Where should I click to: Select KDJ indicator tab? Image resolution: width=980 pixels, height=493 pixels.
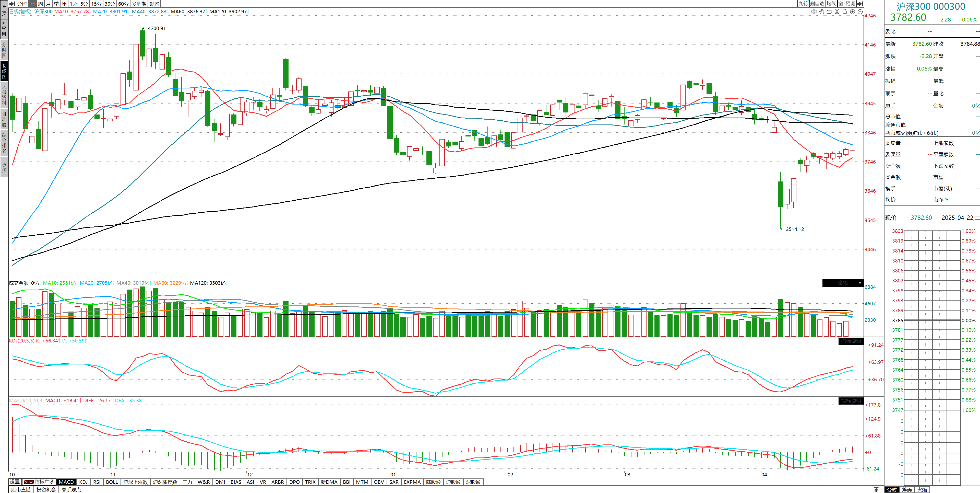[x=83, y=482]
